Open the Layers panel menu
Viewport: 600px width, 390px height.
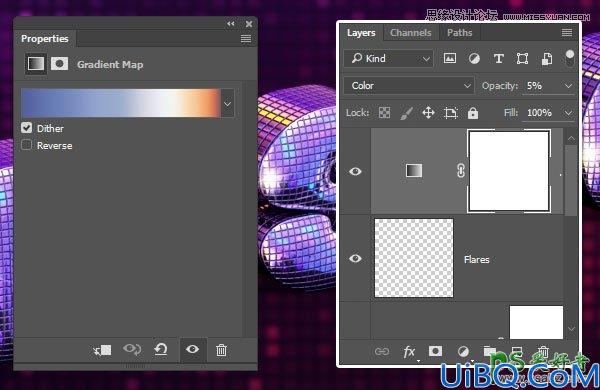tap(567, 33)
